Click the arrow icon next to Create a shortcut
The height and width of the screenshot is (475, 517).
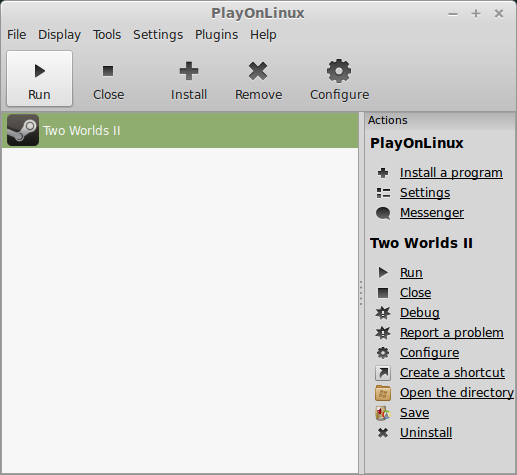click(x=383, y=373)
